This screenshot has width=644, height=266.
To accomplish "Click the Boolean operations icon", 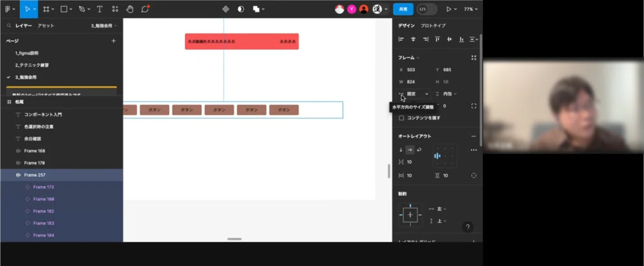I will pos(257,9).
